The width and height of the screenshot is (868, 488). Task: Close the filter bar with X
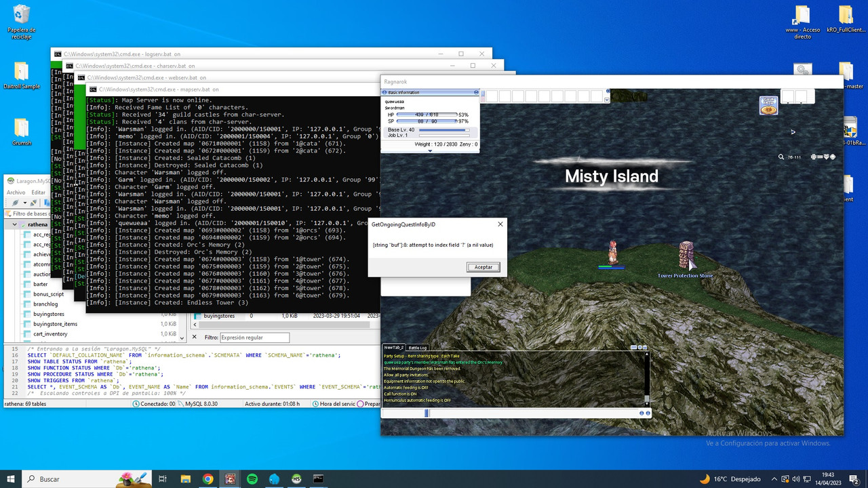[195, 337]
